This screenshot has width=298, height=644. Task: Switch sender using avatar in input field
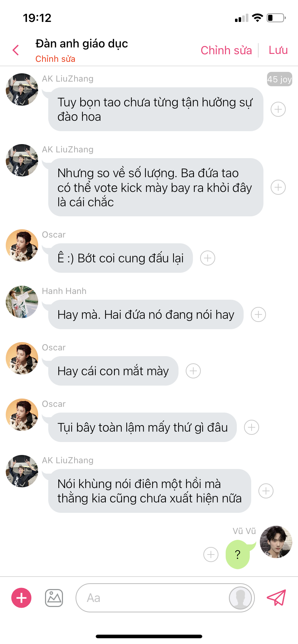click(x=240, y=598)
